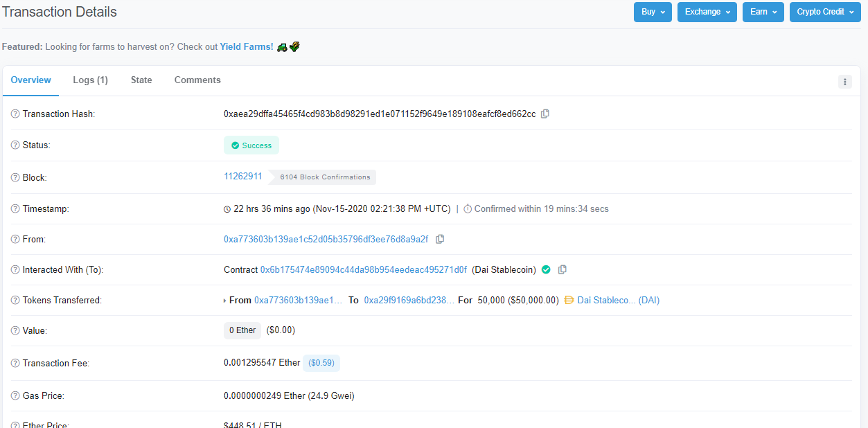Viewport: 868px width, 428px height.
Task: Click the ($0.59) transaction fee badge
Action: click(321, 363)
